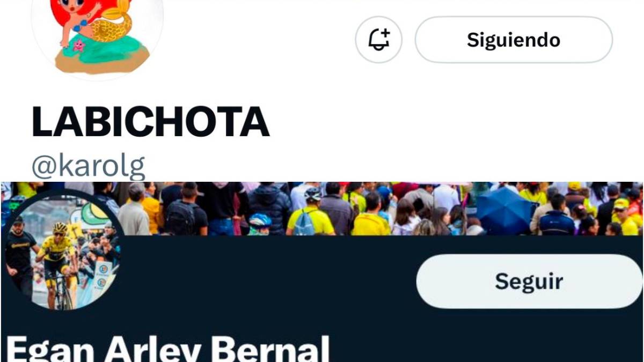Toggle following Egan Arley Bernal with Seguir
Viewport: 644px width, 362px height.
(x=529, y=281)
